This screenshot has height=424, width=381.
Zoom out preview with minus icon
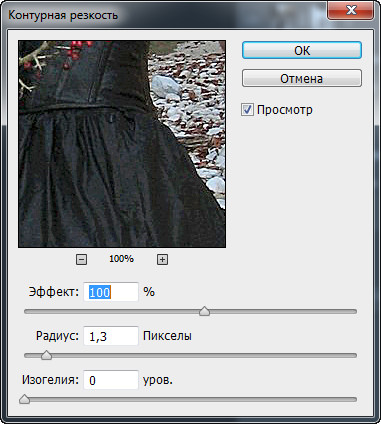(x=81, y=259)
